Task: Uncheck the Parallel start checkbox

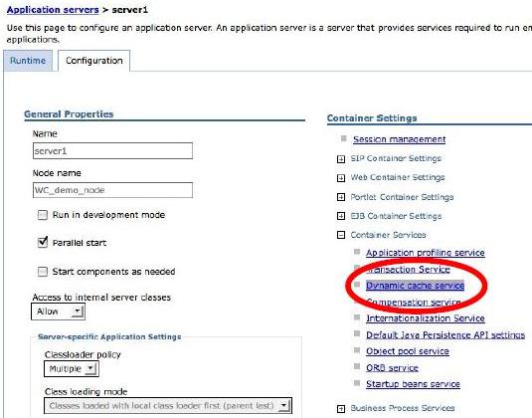Action: coord(43,243)
